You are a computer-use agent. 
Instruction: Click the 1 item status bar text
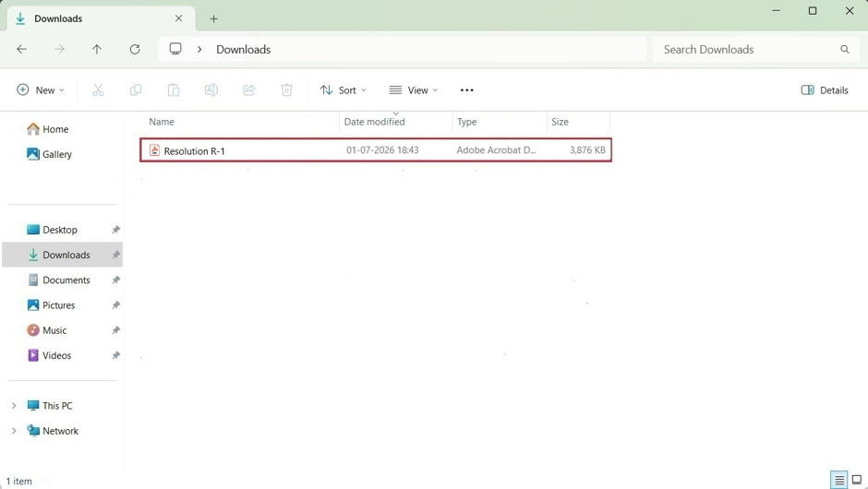tap(18, 482)
